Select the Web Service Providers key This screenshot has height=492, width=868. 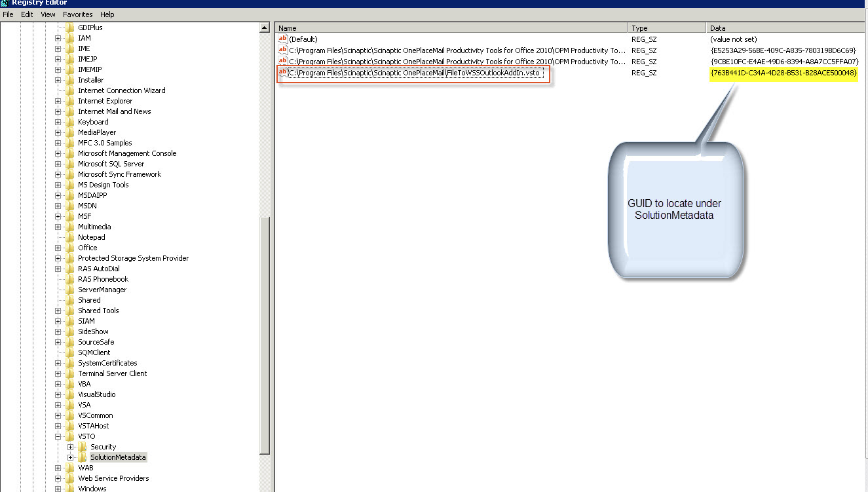[115, 478]
